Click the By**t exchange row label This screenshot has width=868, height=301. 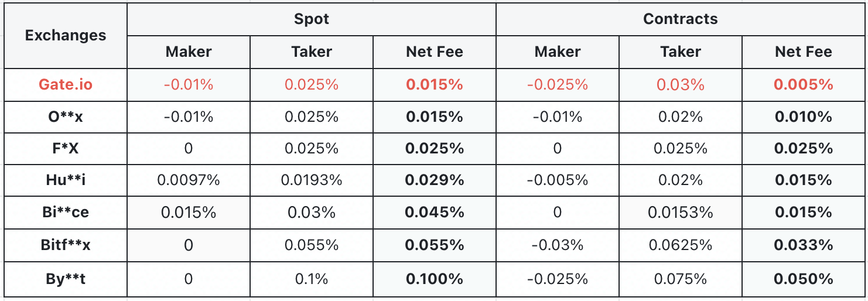coord(66,279)
